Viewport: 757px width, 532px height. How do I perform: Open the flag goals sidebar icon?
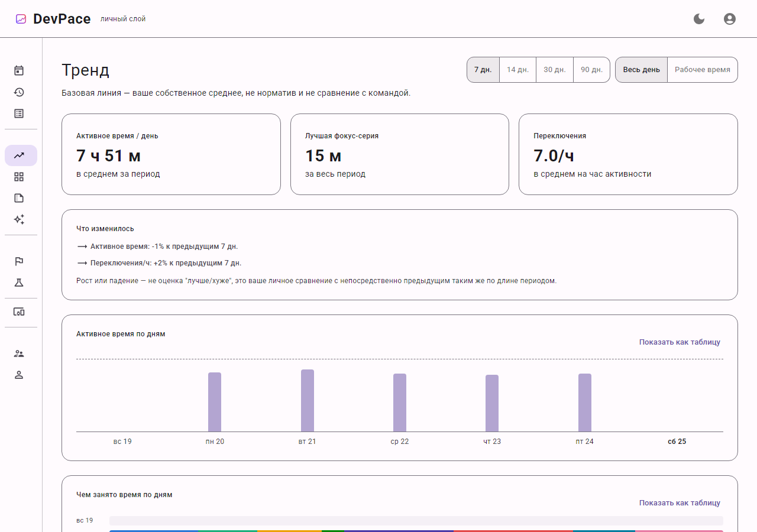[19, 261]
